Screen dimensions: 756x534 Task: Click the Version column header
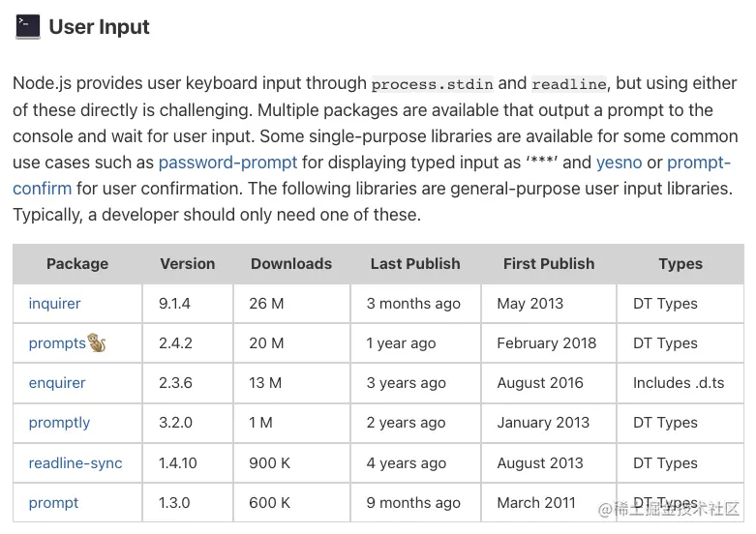tap(187, 264)
